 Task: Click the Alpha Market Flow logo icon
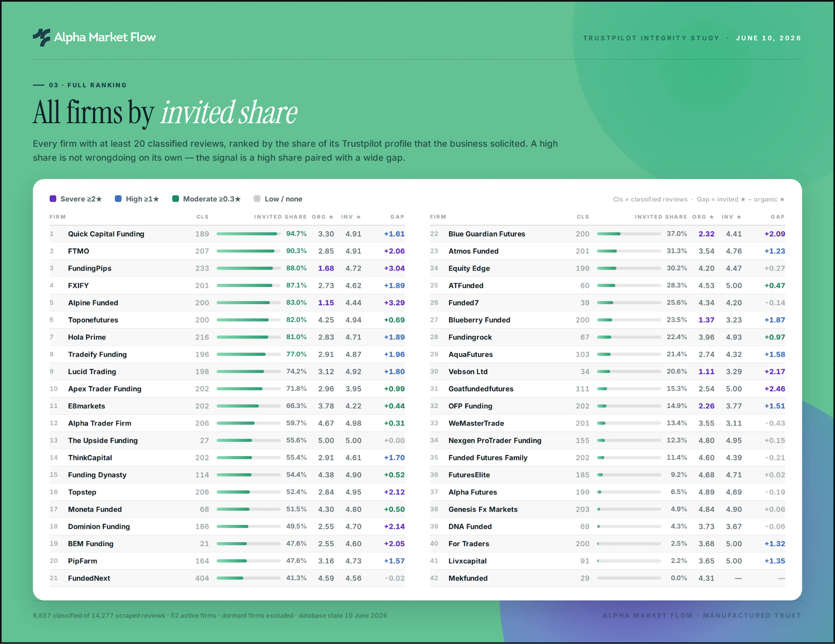(41, 37)
